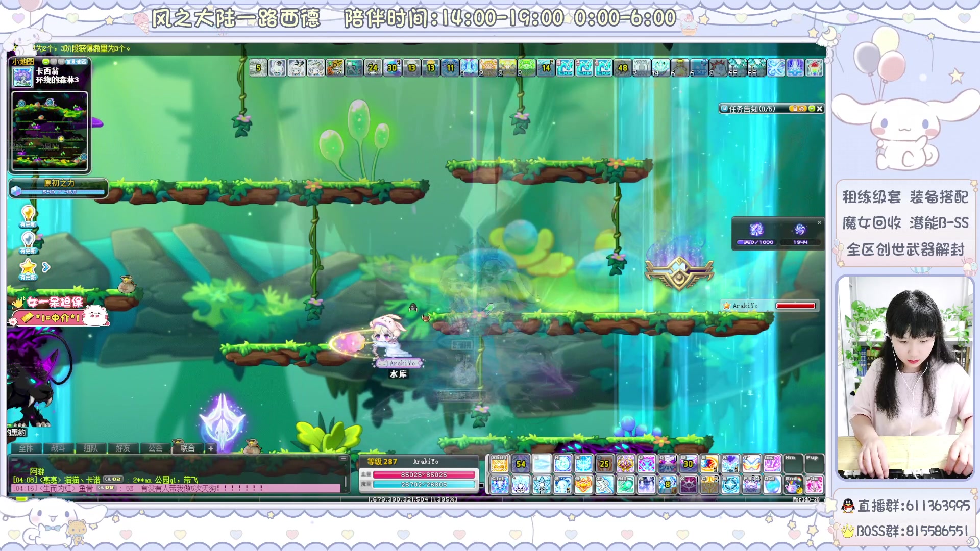Click the blue MP bar 26702

[x=424, y=484]
